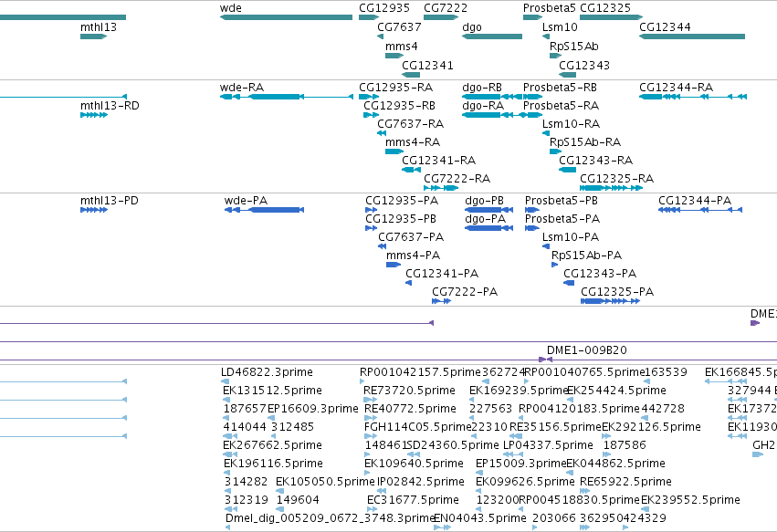Click the CG12935-PA protein label
This screenshot has height=532, width=777.
click(x=402, y=201)
